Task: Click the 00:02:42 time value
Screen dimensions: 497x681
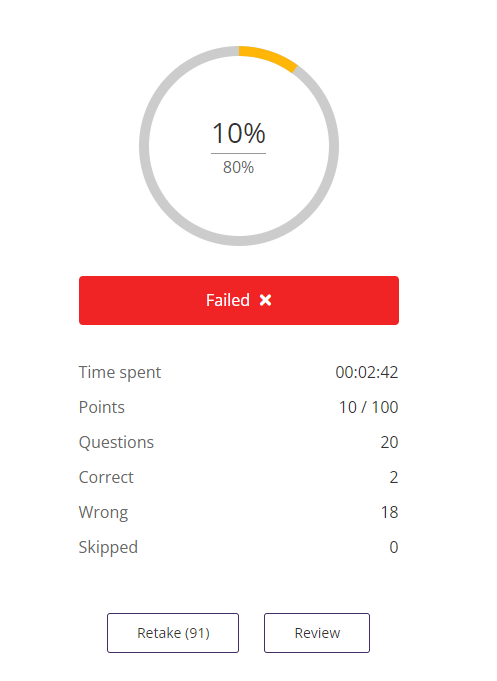Action: 367,372
